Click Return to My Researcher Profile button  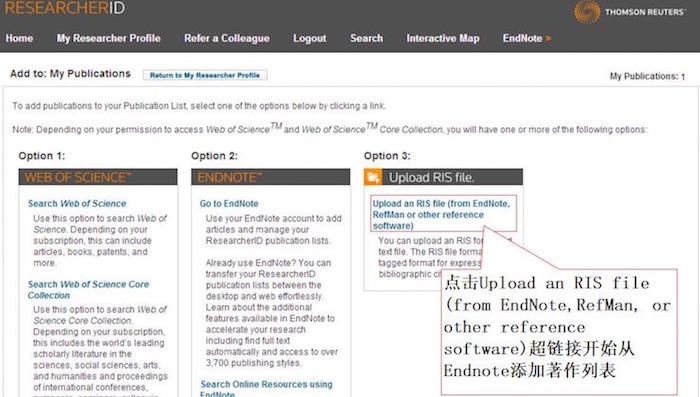(205, 75)
